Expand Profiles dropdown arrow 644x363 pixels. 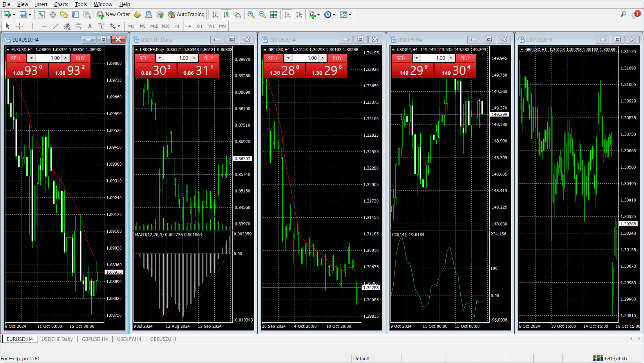click(x=30, y=15)
